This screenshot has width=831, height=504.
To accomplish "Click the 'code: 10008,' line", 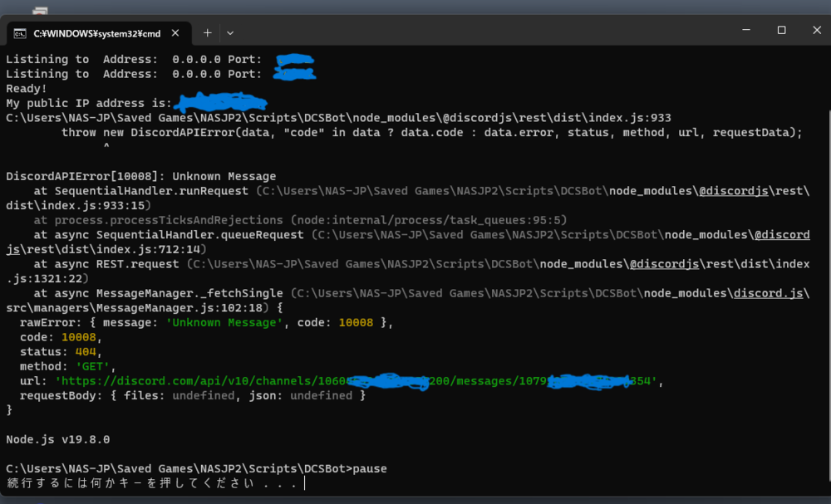I will (x=61, y=337).
